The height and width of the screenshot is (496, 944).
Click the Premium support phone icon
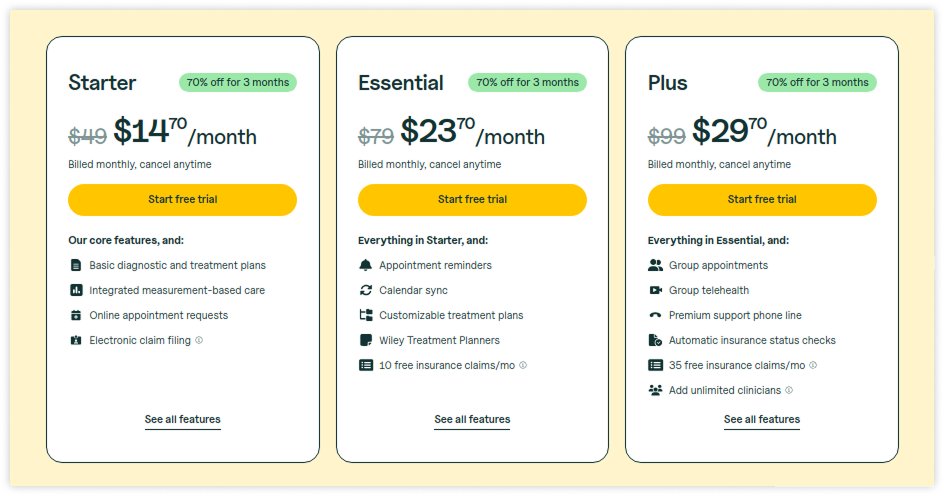655,315
